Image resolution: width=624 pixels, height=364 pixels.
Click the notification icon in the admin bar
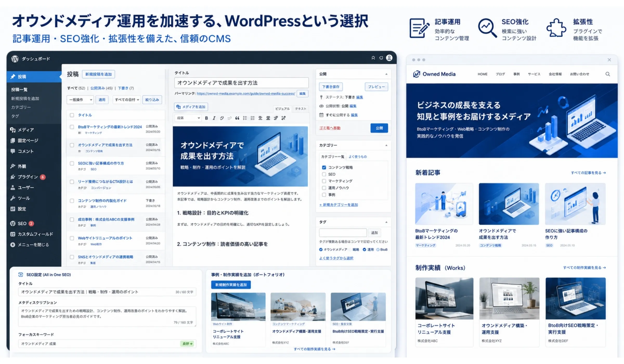point(373,58)
